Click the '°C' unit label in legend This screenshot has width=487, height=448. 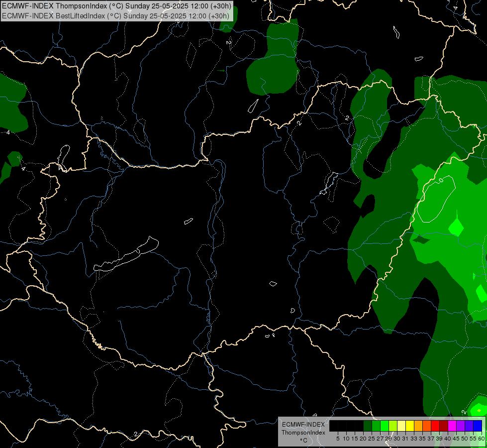tap(303, 441)
